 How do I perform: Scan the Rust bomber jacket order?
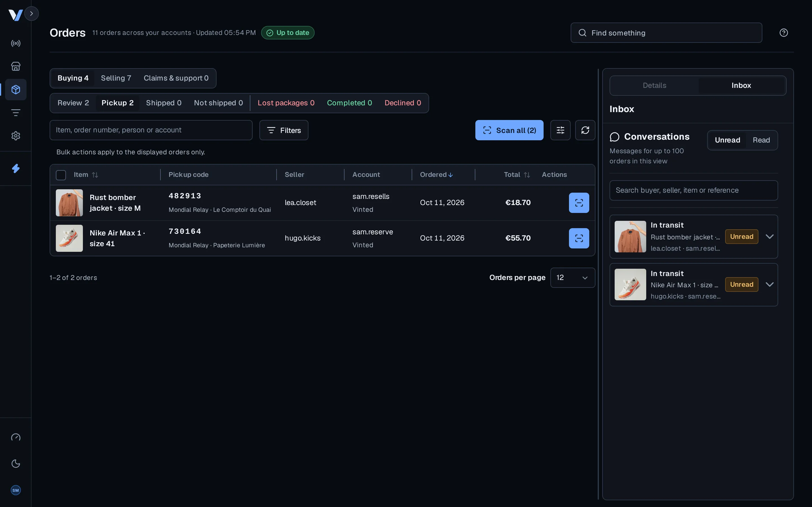pyautogui.click(x=579, y=203)
